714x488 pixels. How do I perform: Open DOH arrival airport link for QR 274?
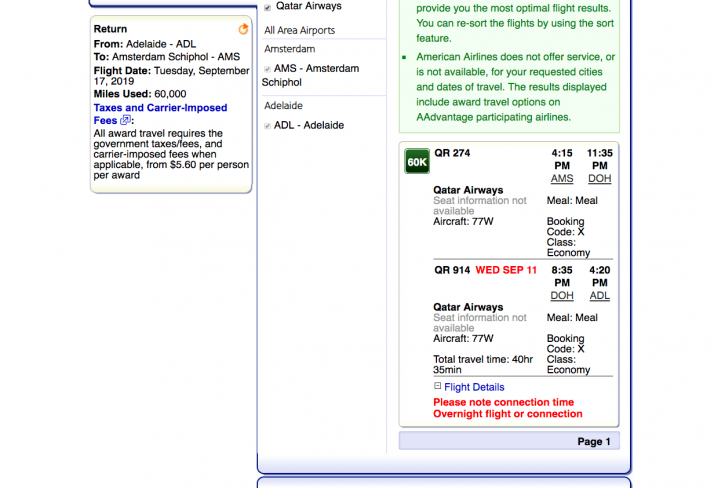coord(599,178)
